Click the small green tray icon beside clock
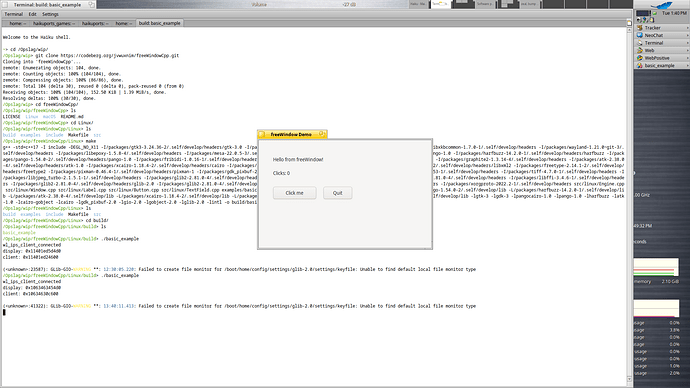The image size is (690, 388). [x=655, y=13]
